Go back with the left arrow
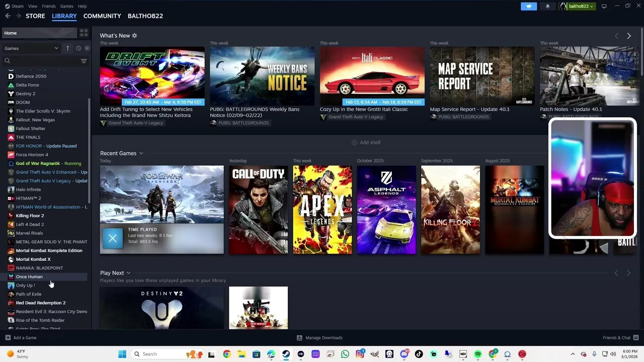Viewport: 644px width, 362px height. tap(7, 16)
